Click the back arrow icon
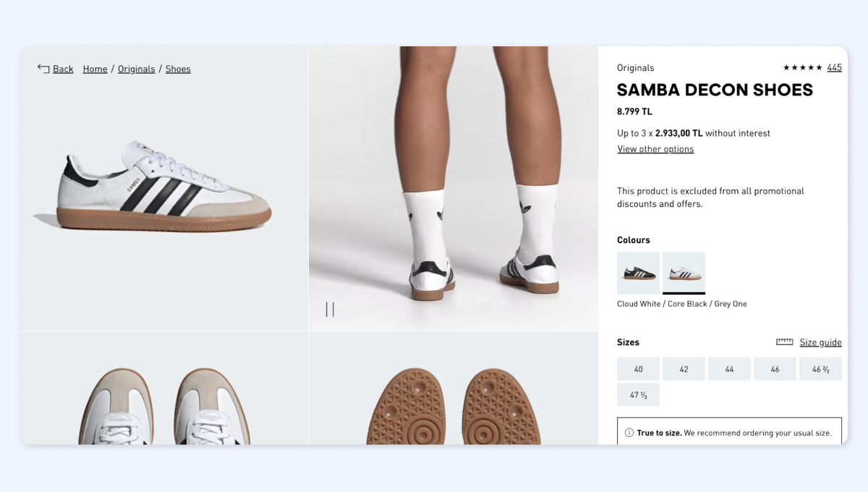Screen dimensions: 868x492 tap(43, 69)
